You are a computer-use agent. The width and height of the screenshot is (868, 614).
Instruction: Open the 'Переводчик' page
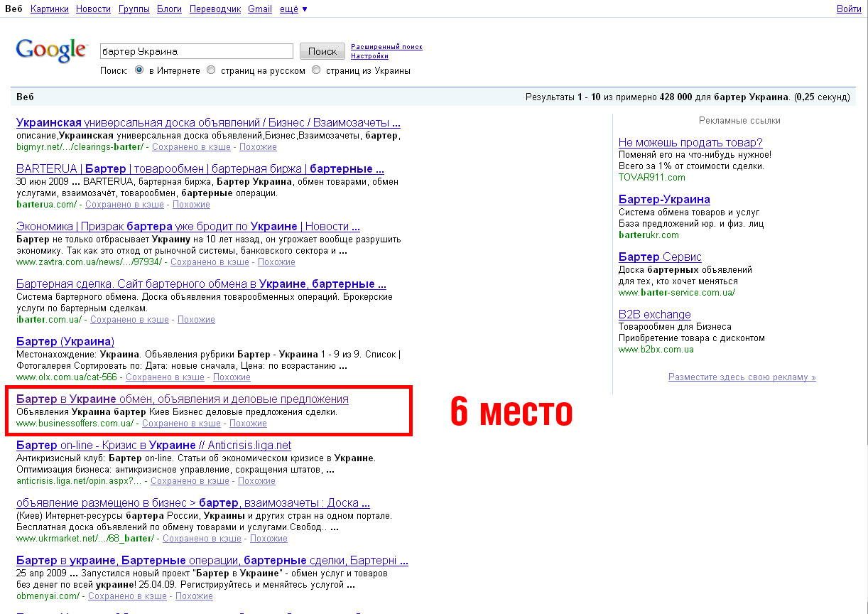tap(214, 9)
